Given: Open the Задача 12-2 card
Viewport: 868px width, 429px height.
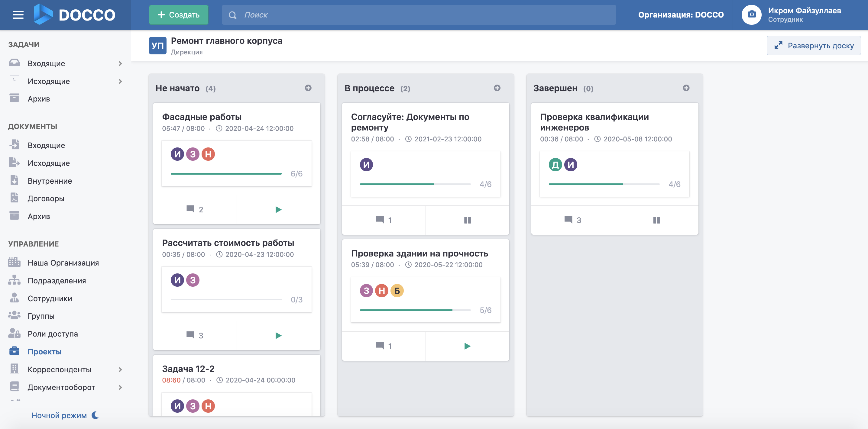Looking at the screenshot, I should click(x=188, y=369).
